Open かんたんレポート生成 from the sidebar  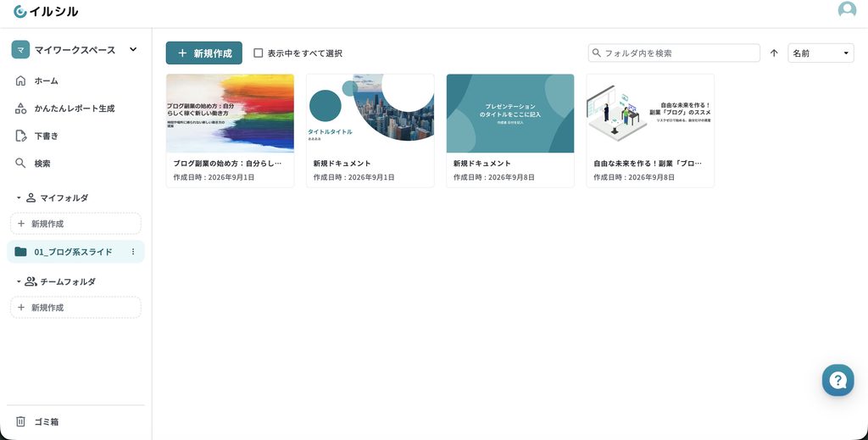coord(75,109)
